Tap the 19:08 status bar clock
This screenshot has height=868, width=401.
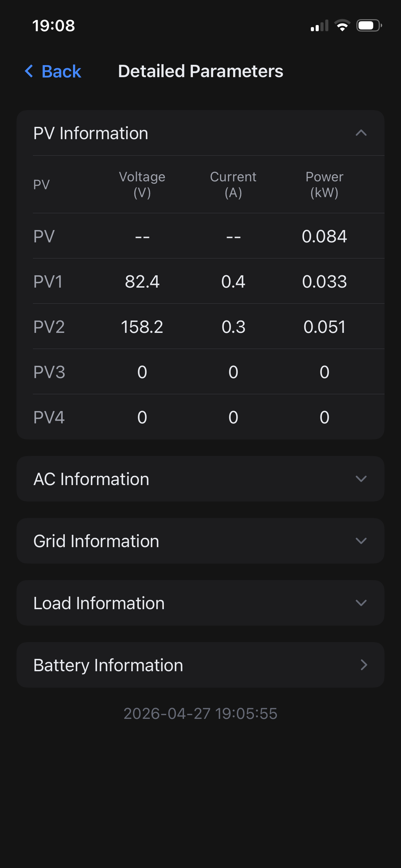[x=53, y=26]
